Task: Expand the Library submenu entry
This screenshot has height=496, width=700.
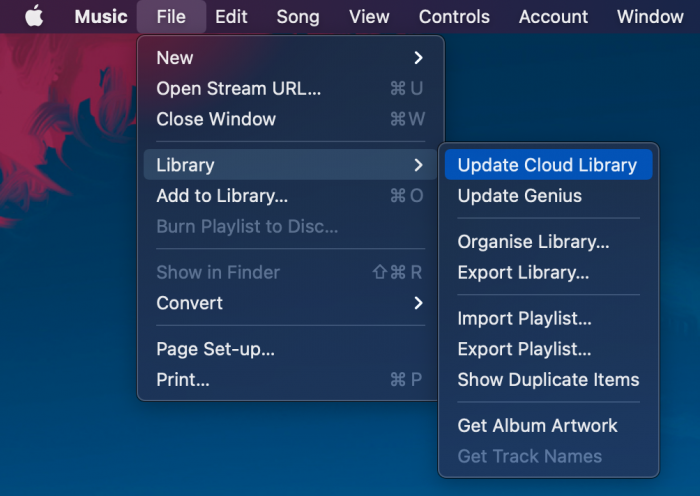Action: pos(290,165)
